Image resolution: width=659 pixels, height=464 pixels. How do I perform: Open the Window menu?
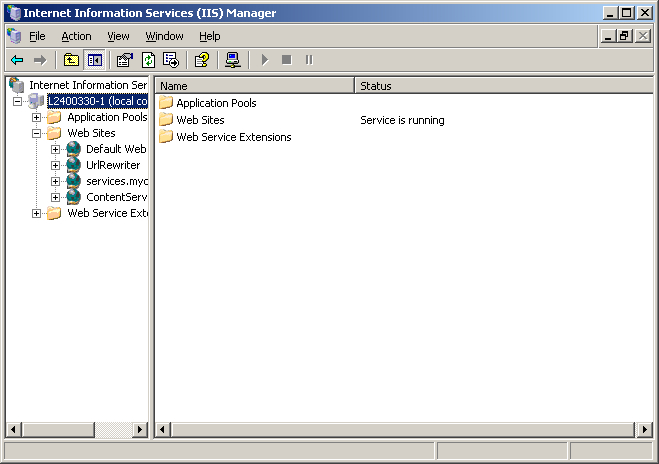164,36
